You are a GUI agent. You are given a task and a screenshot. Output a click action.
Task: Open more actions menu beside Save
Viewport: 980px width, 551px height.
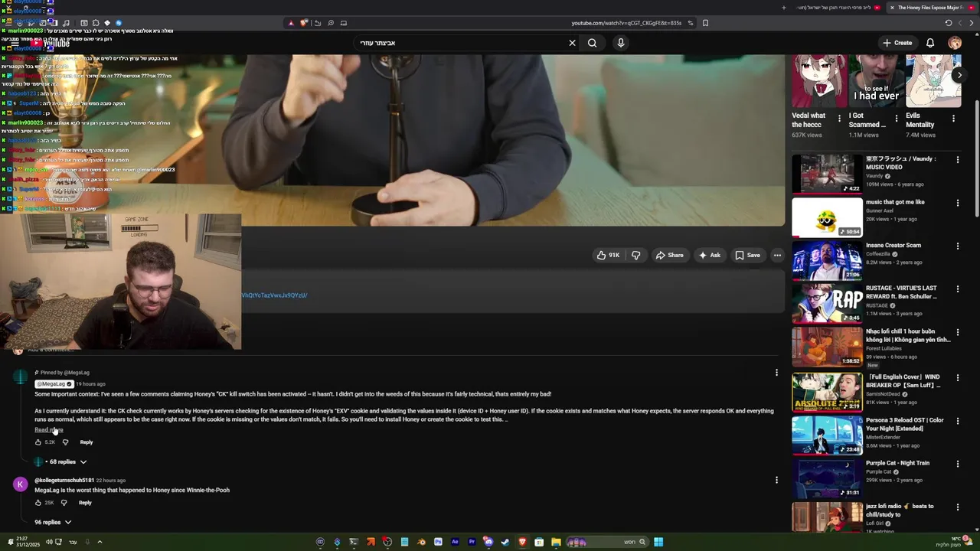(x=777, y=255)
